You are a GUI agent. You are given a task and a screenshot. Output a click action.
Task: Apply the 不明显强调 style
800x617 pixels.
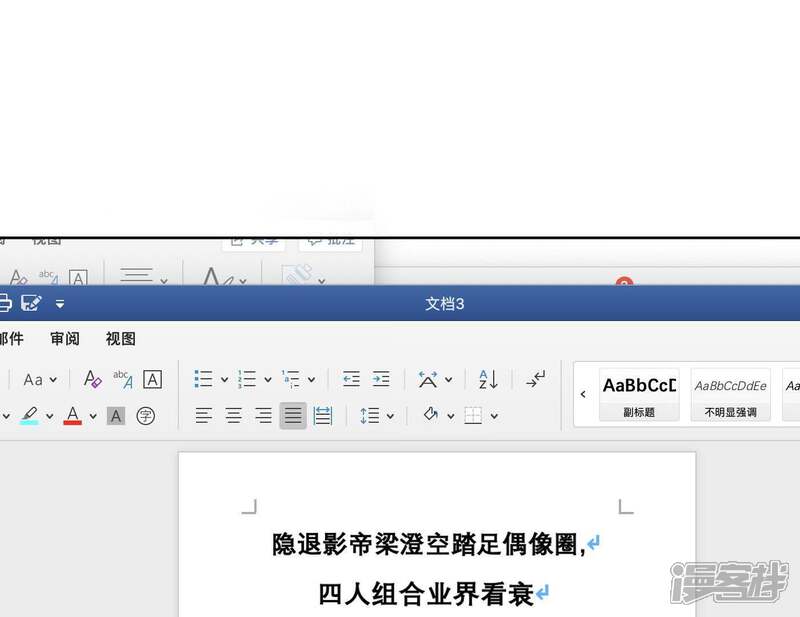point(730,394)
